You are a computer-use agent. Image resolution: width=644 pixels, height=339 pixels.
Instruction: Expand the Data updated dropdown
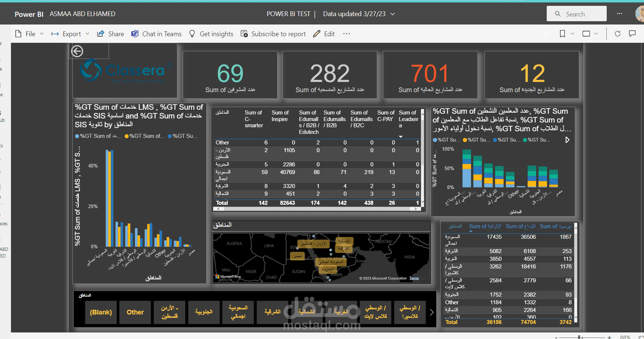point(393,14)
